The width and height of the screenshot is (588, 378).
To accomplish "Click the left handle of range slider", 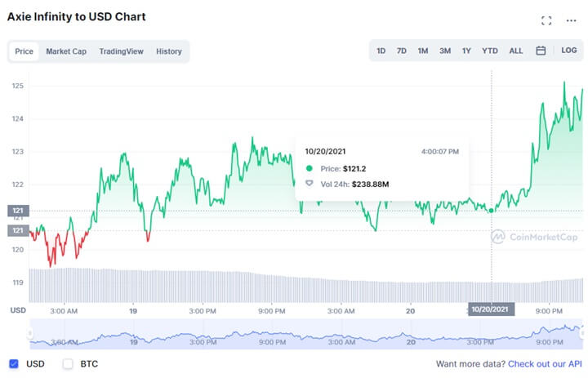I will click(x=30, y=333).
